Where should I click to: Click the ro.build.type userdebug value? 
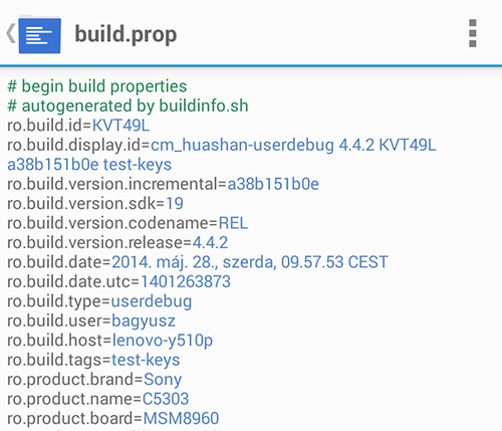[151, 301]
